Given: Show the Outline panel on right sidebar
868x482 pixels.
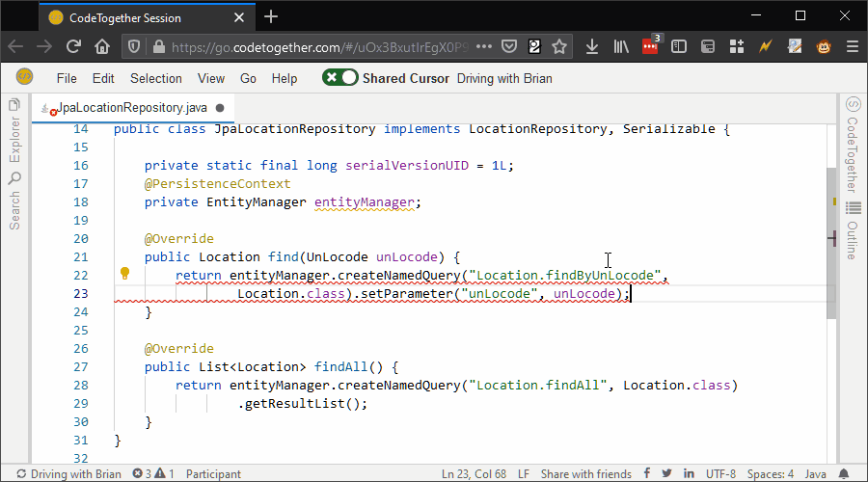Looking at the screenshot, I should pyautogui.click(x=853, y=231).
